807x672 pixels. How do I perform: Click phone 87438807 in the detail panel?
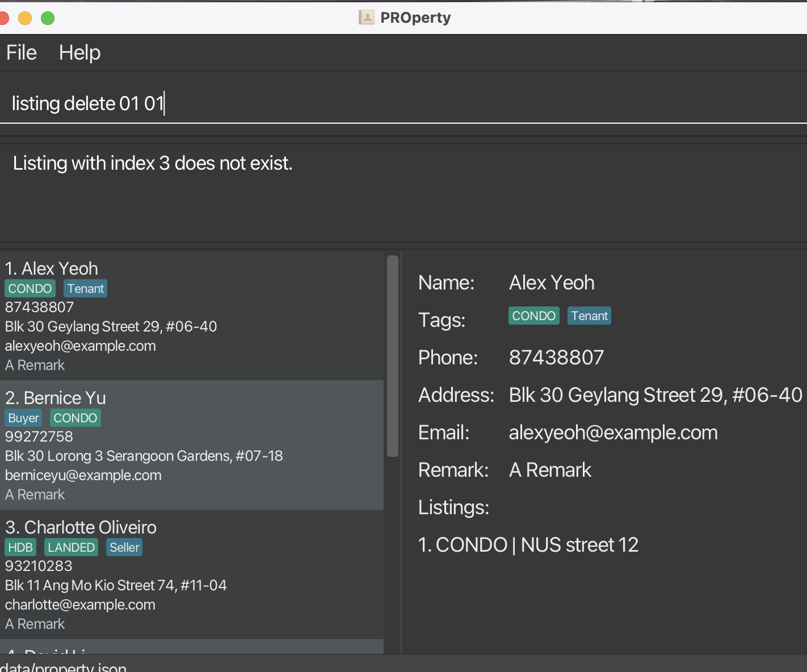pos(556,358)
